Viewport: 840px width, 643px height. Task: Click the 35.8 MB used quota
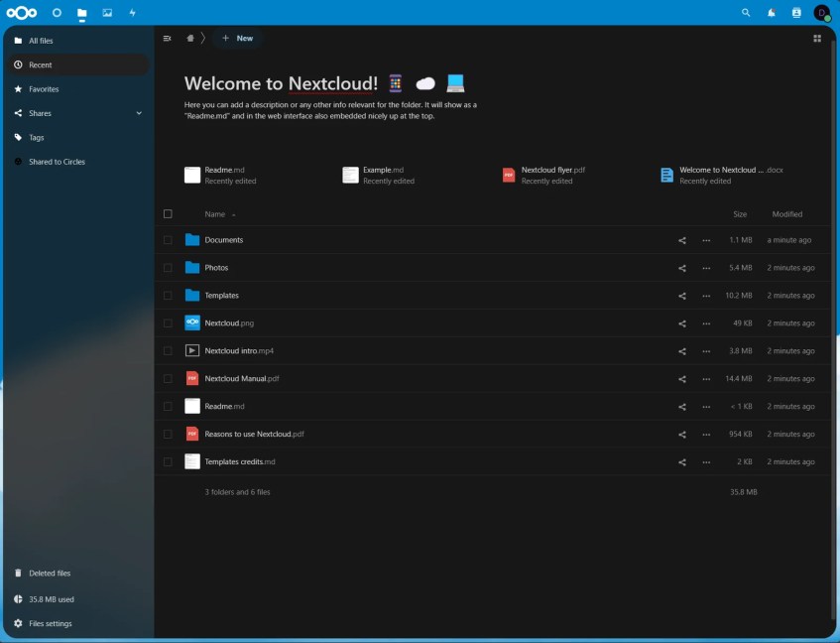tap(78, 599)
